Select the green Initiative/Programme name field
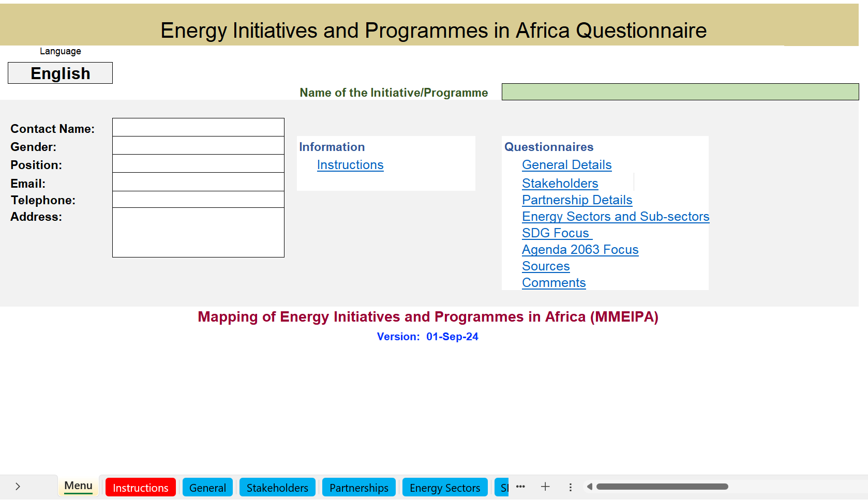The height and width of the screenshot is (500, 868). click(x=680, y=92)
